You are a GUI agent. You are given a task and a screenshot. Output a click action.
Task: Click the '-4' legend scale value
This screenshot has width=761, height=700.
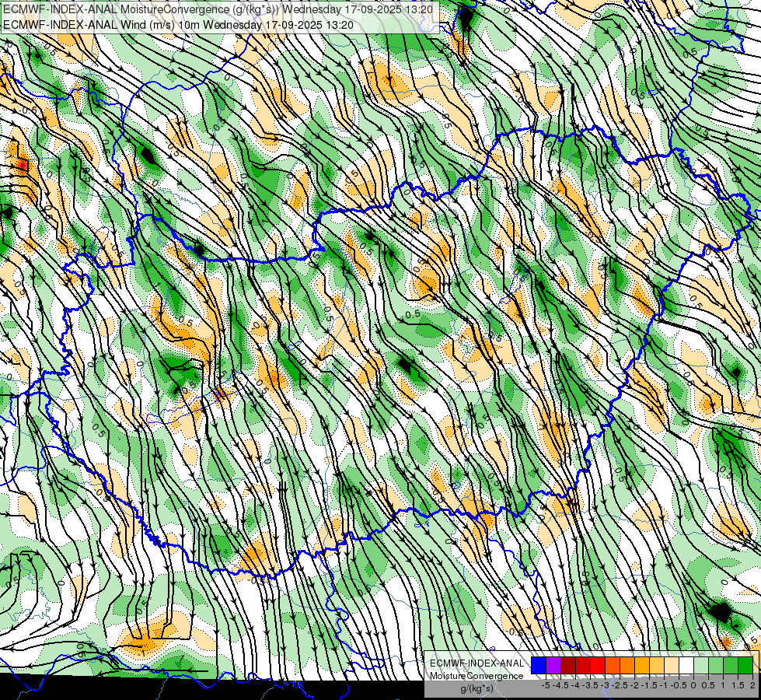point(575,685)
